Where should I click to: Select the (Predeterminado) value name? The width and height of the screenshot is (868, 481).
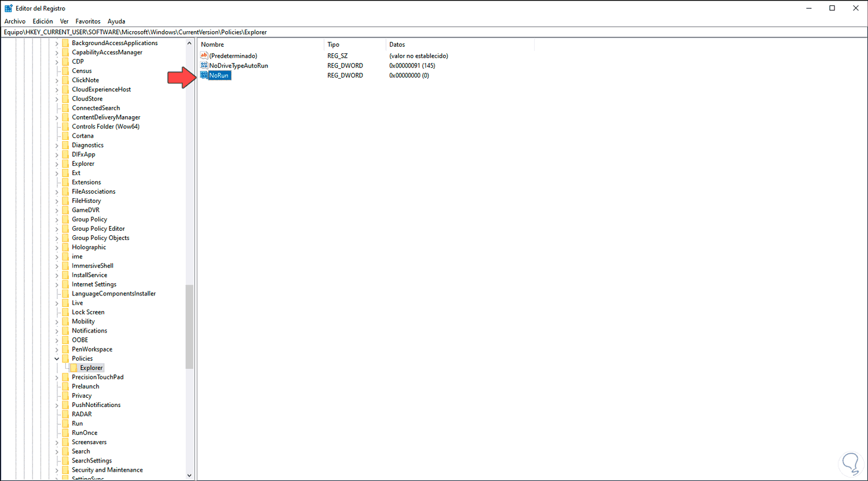[x=233, y=55]
